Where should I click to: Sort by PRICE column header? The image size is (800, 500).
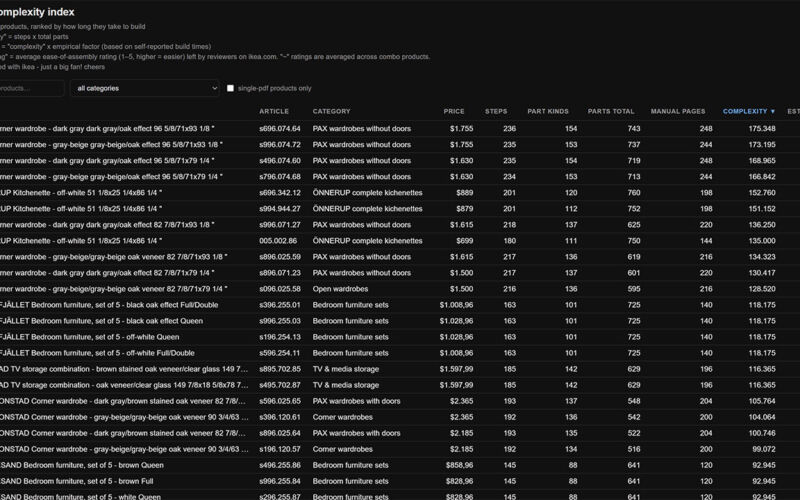[x=454, y=111]
